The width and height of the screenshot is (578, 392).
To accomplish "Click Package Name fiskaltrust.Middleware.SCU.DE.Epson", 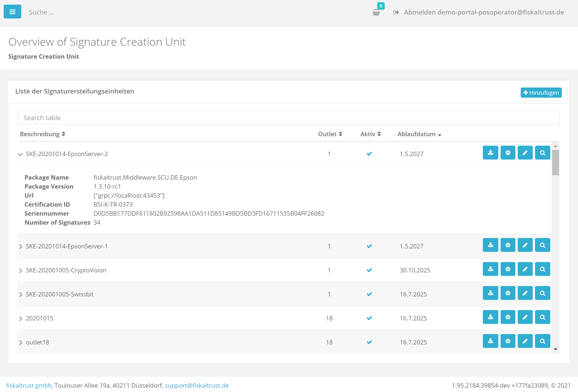I will [x=145, y=178].
